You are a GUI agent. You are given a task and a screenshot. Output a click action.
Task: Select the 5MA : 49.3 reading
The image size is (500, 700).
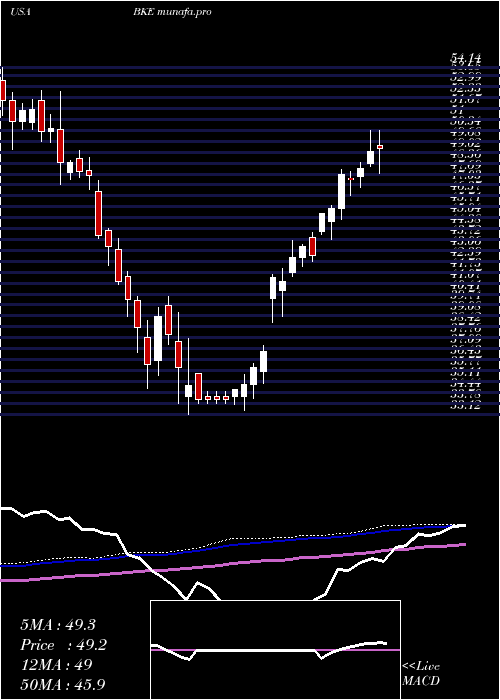click(x=58, y=625)
